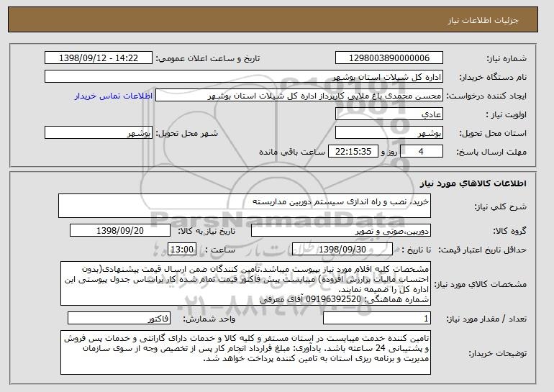Click the توضیحات خریدار text area
This screenshot has width=554, height=392.
click(245, 352)
